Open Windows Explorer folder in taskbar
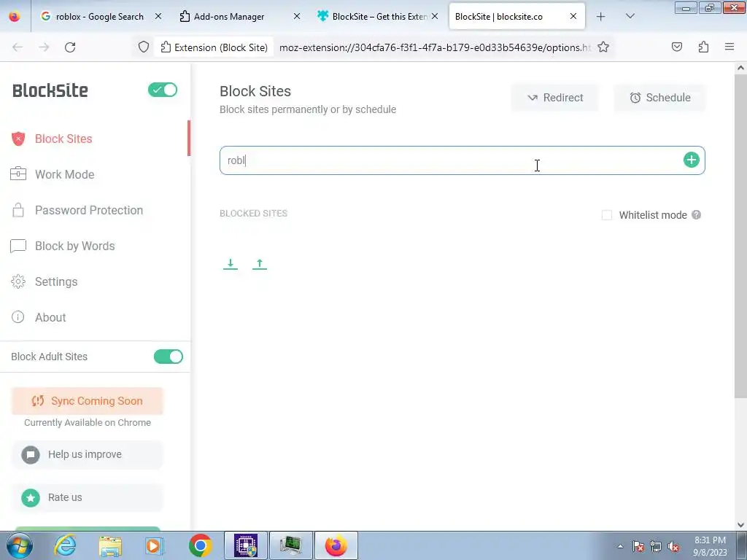 (x=110, y=545)
